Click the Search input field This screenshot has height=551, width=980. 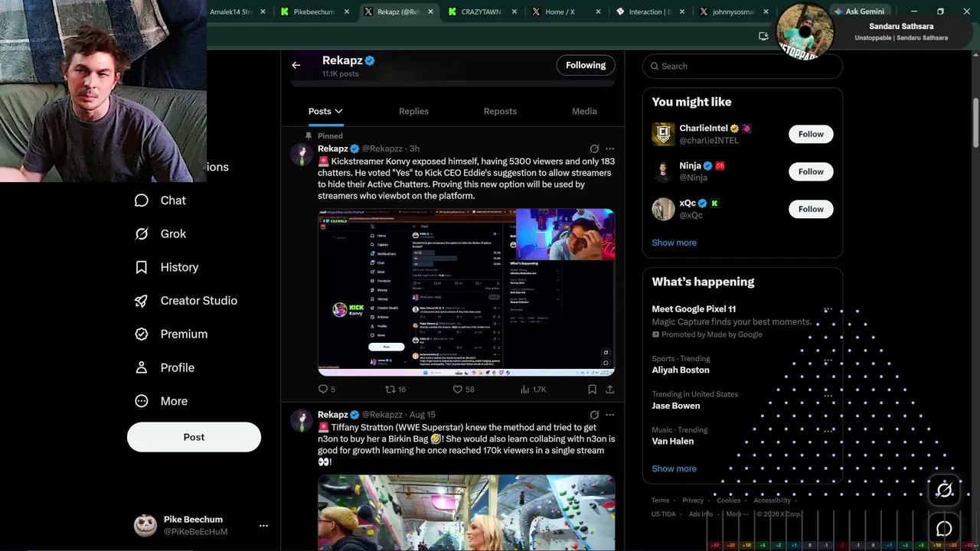[743, 67]
